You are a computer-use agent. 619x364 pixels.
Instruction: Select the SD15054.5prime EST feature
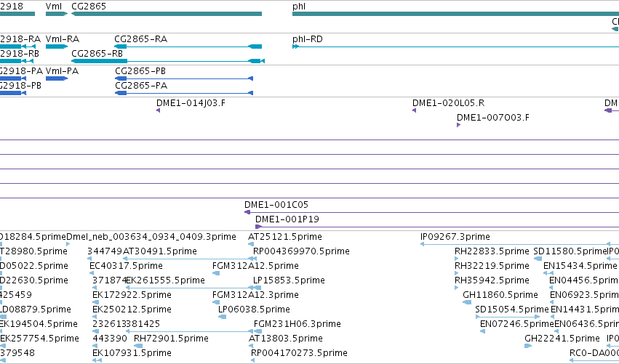point(508,317)
